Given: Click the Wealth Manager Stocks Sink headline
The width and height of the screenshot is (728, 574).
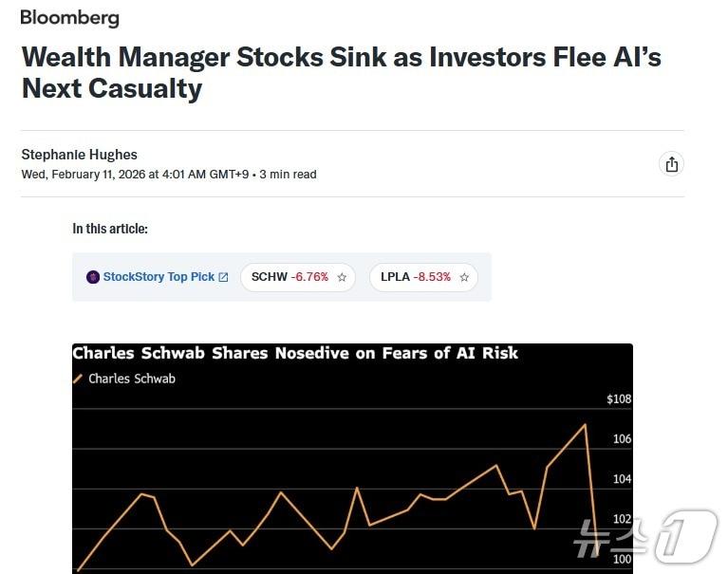Looking at the screenshot, I should click(x=341, y=72).
